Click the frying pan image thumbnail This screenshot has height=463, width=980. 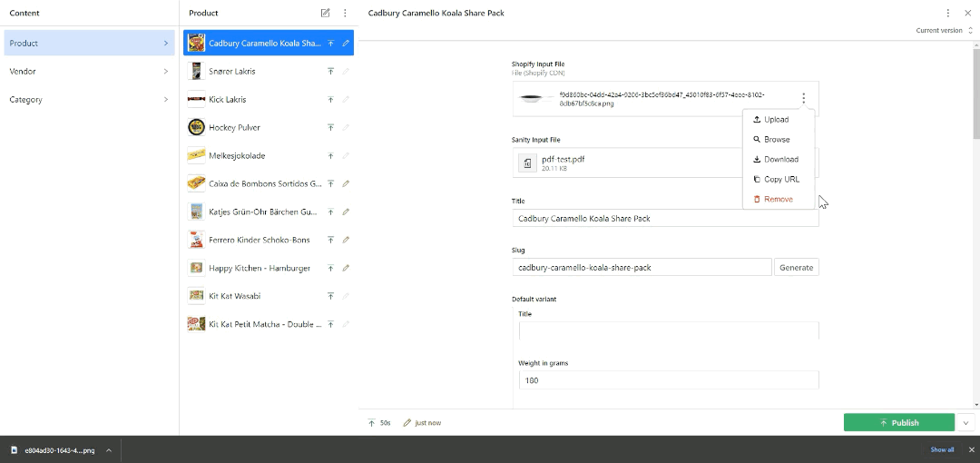click(x=536, y=99)
